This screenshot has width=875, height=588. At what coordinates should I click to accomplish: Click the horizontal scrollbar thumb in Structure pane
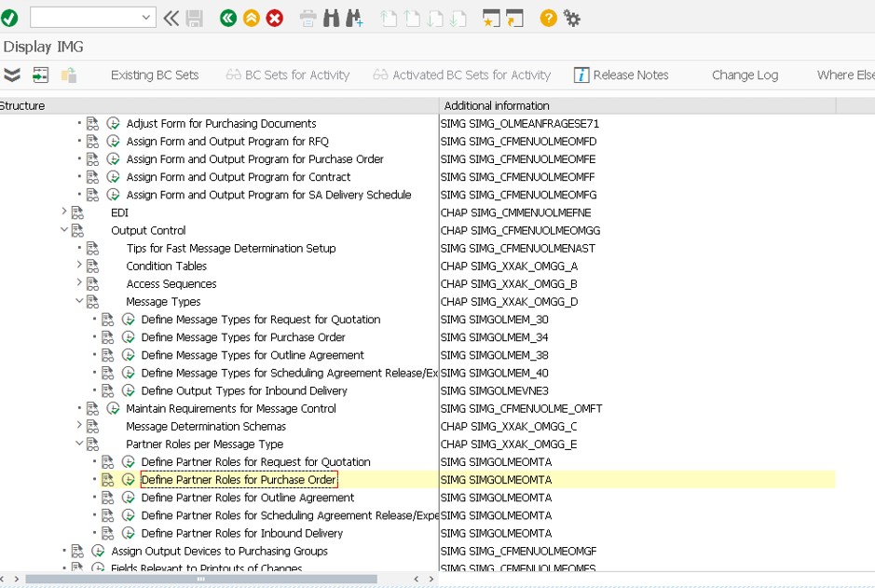click(201, 579)
